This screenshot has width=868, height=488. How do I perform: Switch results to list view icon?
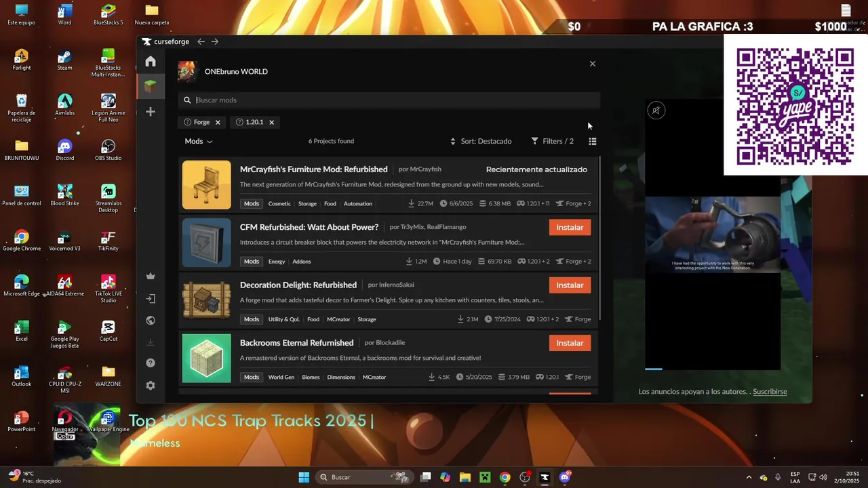click(x=593, y=142)
